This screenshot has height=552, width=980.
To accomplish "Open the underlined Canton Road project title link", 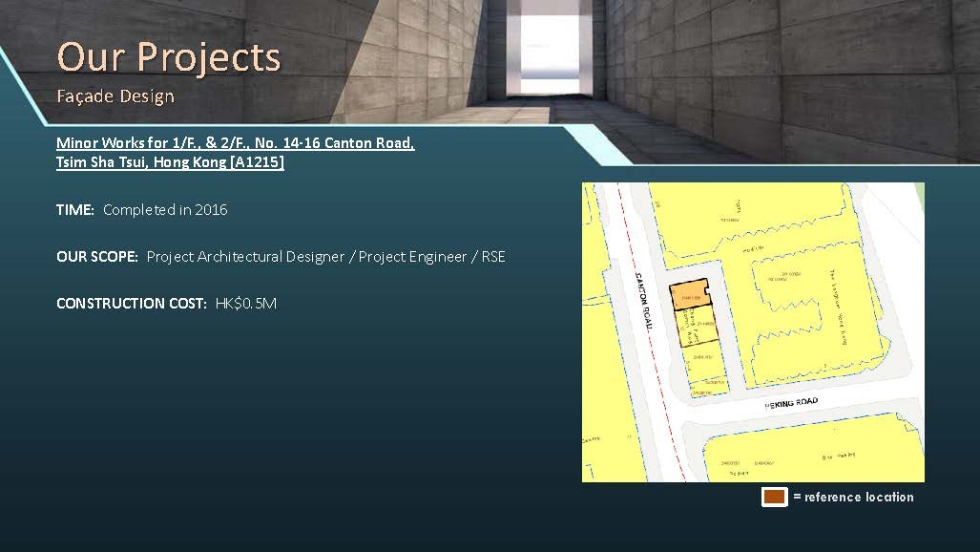I will click(x=235, y=143).
